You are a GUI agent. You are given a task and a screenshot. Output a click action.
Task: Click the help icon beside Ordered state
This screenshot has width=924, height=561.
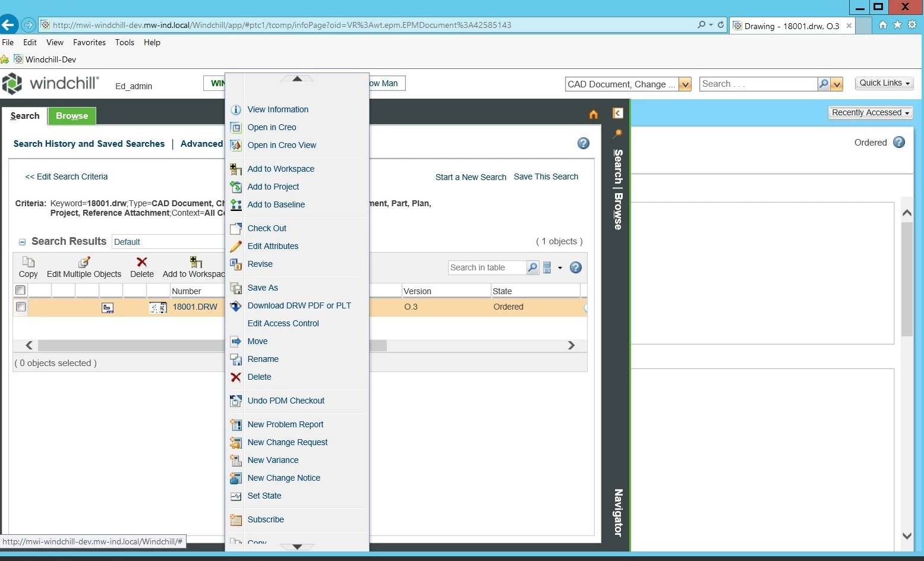pyautogui.click(x=899, y=143)
